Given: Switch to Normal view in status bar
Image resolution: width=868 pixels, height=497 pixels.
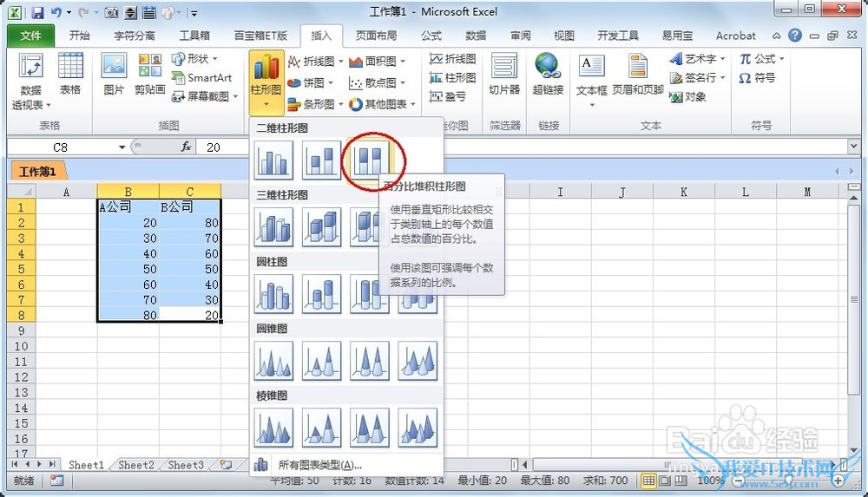Looking at the screenshot, I should [648, 480].
